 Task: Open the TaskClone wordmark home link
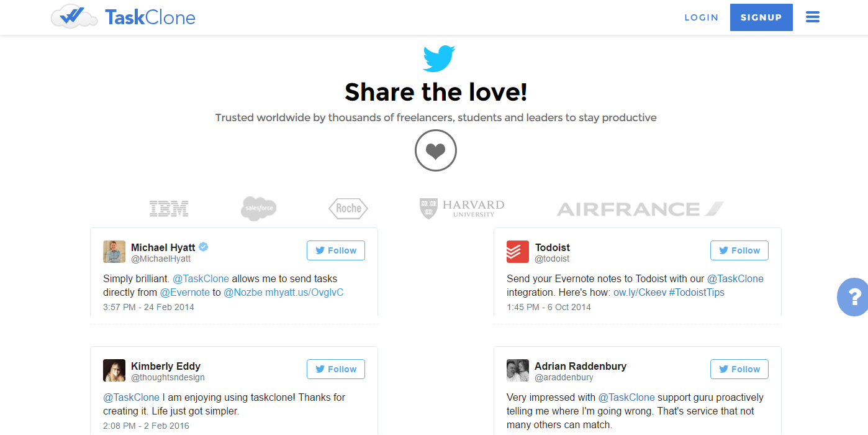(150, 17)
